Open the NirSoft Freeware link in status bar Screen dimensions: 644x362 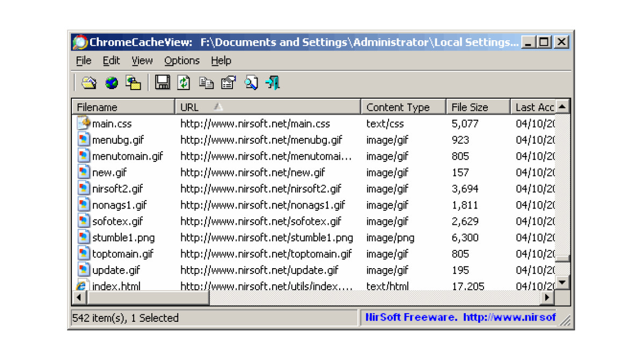(x=460, y=317)
